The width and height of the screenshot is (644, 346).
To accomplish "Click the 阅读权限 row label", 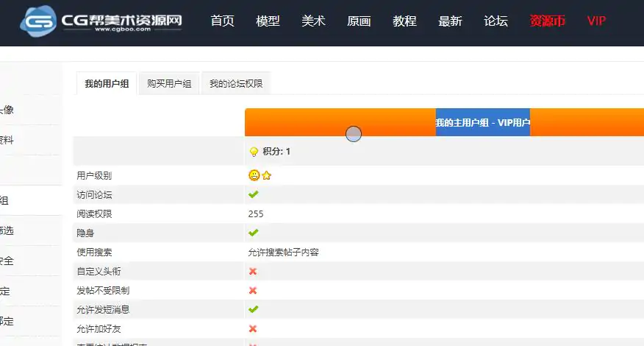I will point(94,214).
